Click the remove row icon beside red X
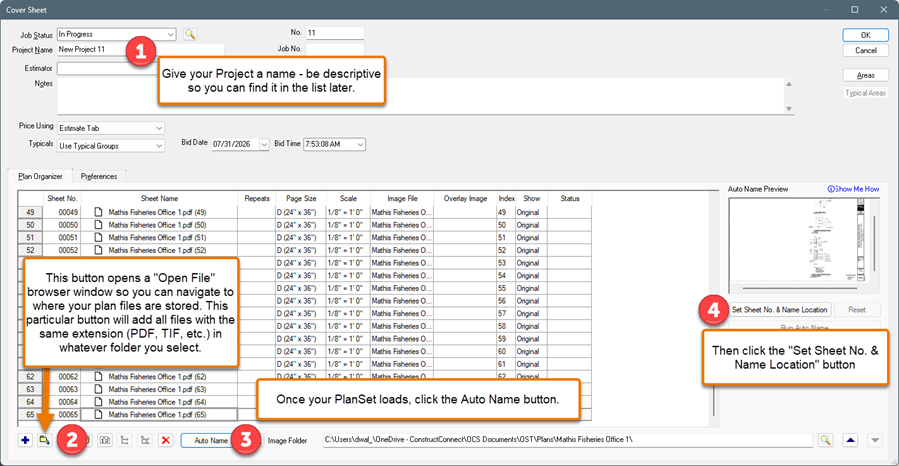The height and width of the screenshot is (466, 899). [146, 440]
